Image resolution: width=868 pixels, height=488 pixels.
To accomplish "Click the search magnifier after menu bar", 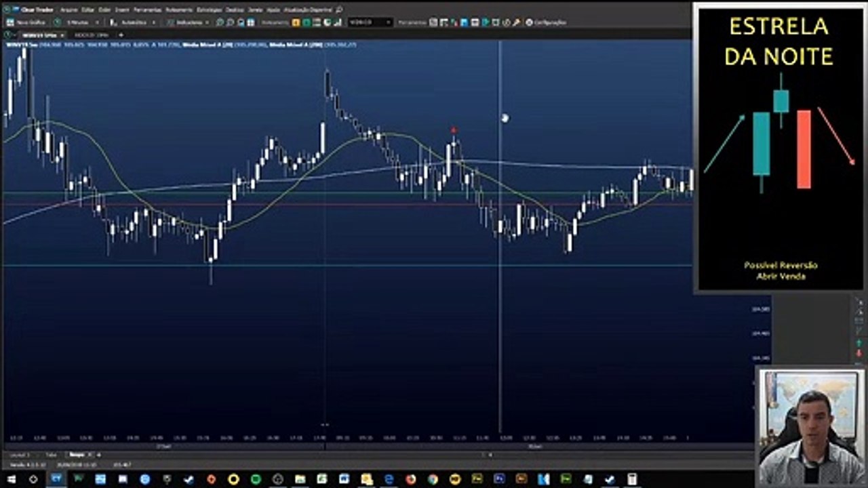I will click(x=339, y=10).
